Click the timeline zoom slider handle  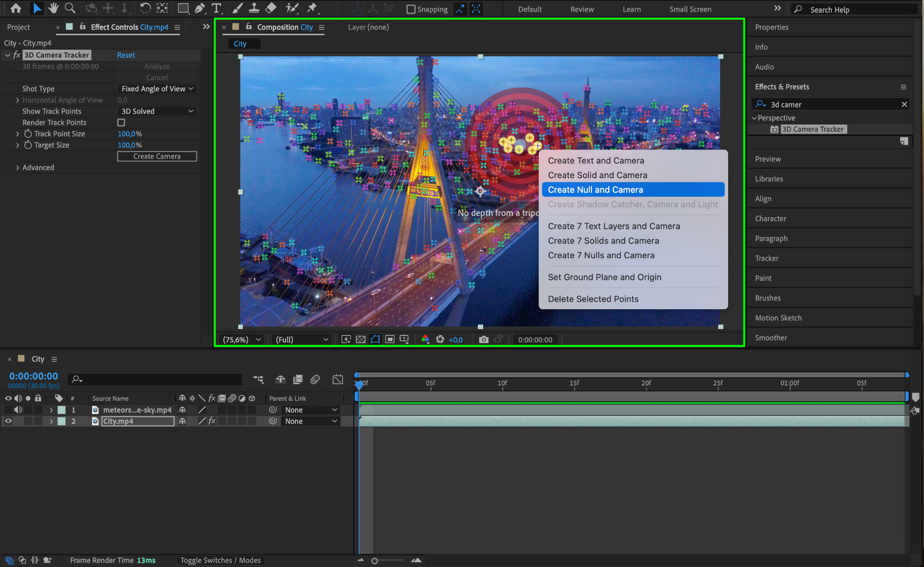[374, 561]
